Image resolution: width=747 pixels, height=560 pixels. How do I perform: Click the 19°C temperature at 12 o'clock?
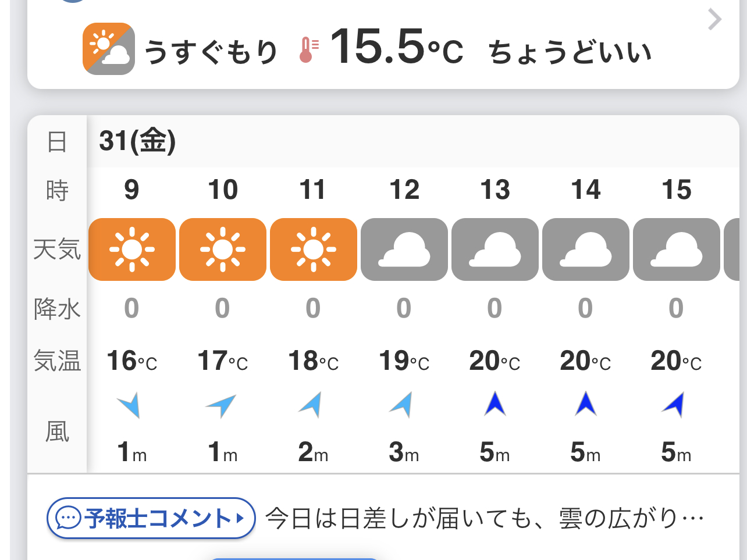click(404, 361)
